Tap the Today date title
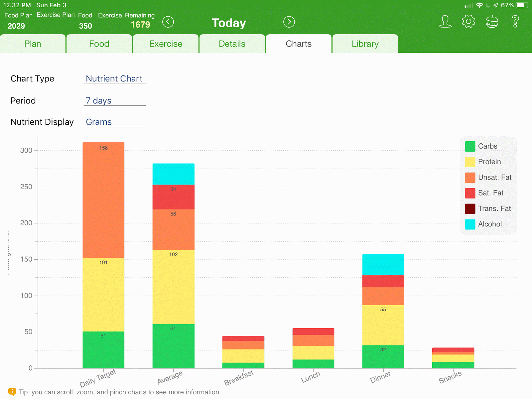532x399 pixels. coord(229,23)
